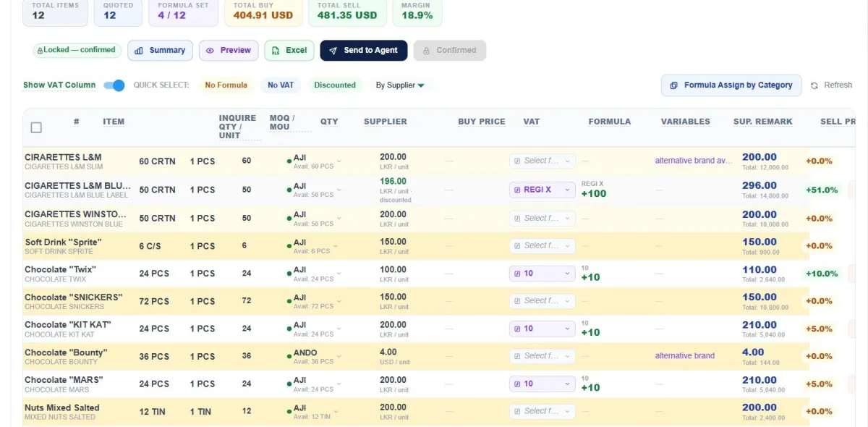The width and height of the screenshot is (868, 427).
Task: Click the Preview eye icon button
Action: pyautogui.click(x=228, y=51)
